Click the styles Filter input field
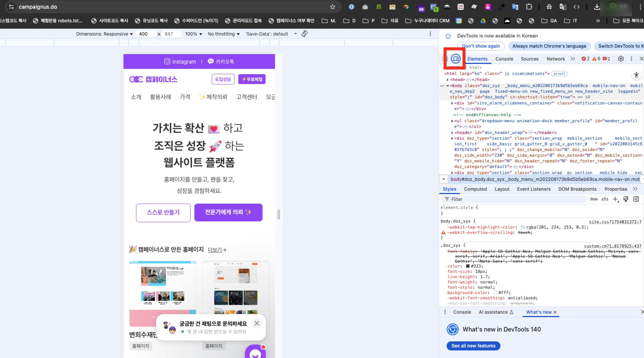 pos(515,199)
